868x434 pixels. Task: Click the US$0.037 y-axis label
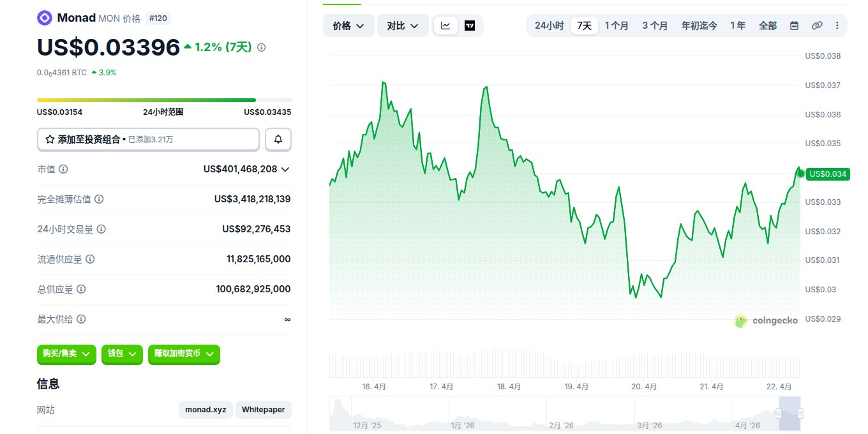(x=823, y=86)
